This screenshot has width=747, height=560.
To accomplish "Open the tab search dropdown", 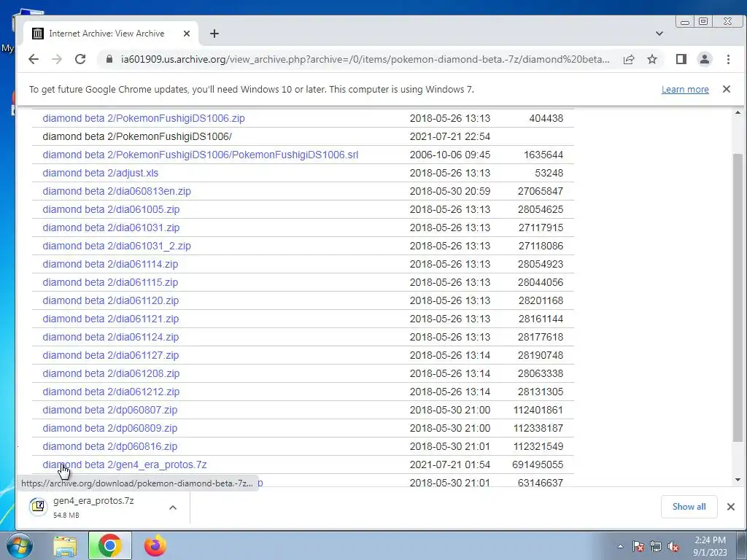I will click(659, 34).
